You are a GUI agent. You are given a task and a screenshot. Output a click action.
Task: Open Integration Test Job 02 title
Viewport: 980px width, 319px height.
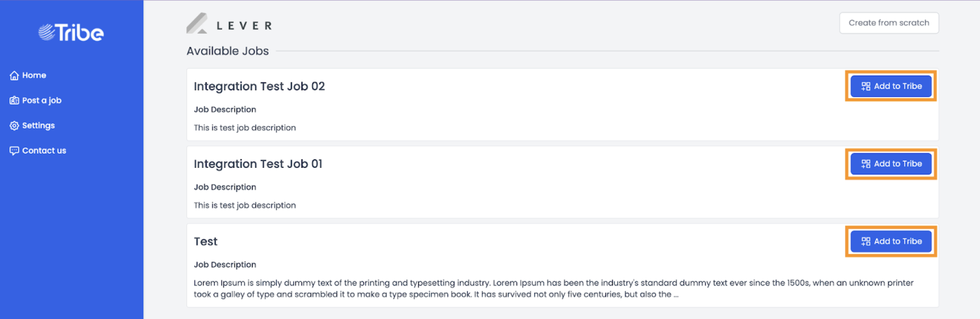[x=259, y=86]
